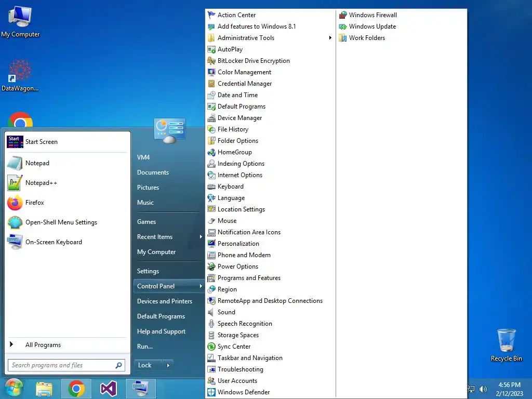Open the File History icon
Image resolution: width=532 pixels, height=399 pixels.
point(211,129)
